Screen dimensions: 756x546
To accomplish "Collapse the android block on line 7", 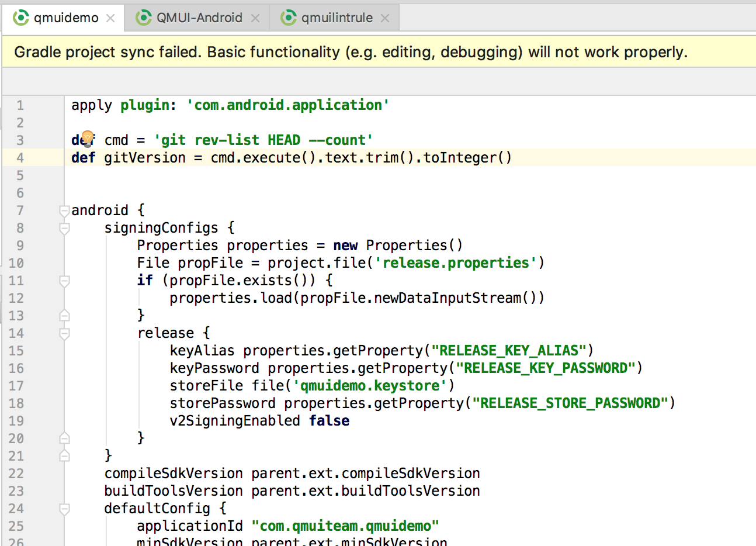I will [64, 211].
